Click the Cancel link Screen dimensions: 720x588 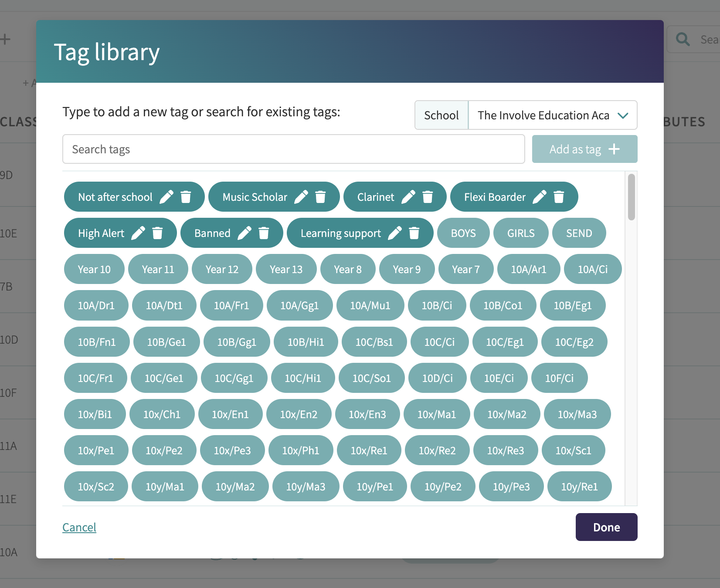pyautogui.click(x=79, y=527)
